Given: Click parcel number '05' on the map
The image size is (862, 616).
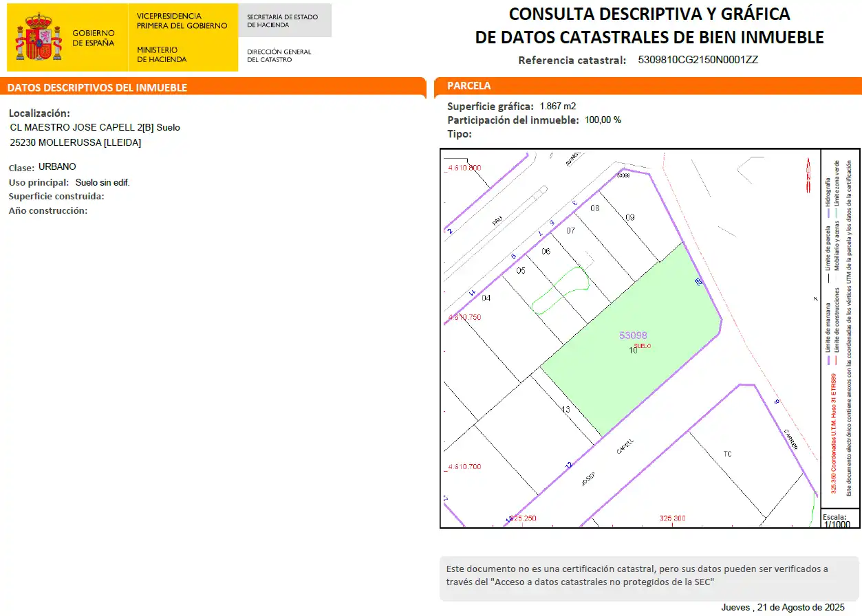Looking at the screenshot, I should coord(521,270).
